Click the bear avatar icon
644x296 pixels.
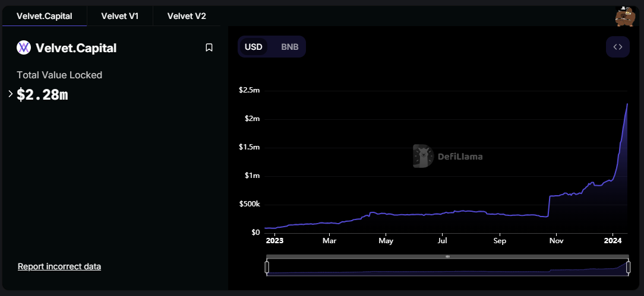624,17
